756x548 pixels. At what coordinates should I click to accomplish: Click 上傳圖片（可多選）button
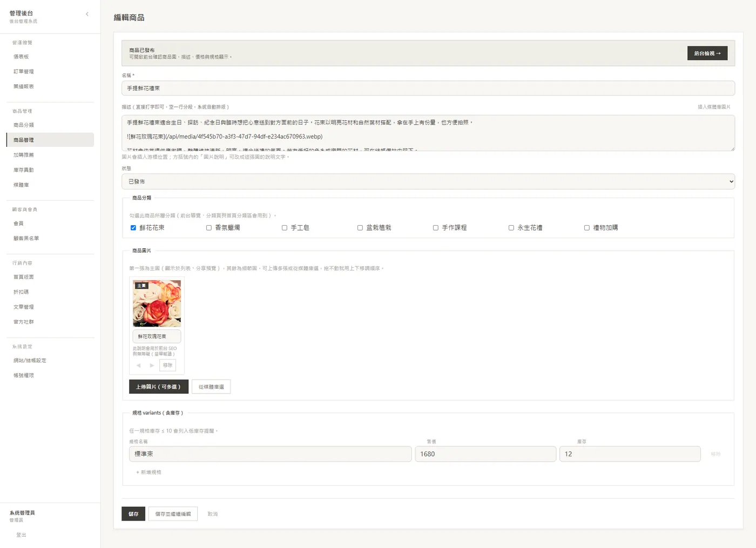tap(159, 387)
